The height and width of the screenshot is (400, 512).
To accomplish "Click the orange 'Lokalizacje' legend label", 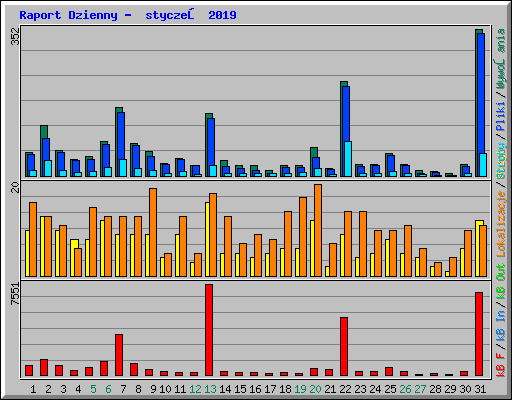I will [x=501, y=224].
